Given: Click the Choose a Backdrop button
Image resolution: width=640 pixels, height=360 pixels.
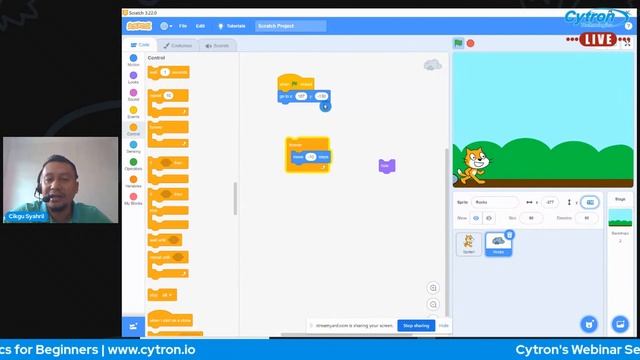Looking at the screenshot, I should (x=620, y=324).
